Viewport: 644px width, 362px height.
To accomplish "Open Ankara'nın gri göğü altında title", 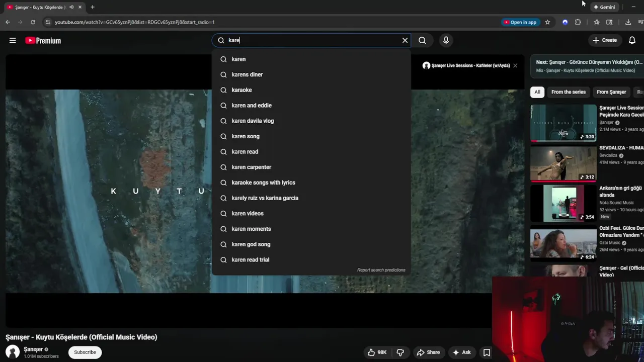I will pos(621,192).
